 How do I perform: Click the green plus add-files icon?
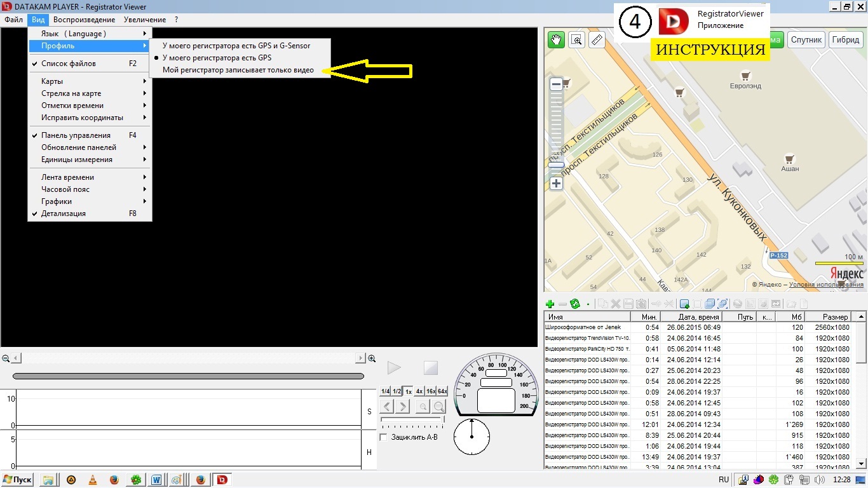(550, 304)
